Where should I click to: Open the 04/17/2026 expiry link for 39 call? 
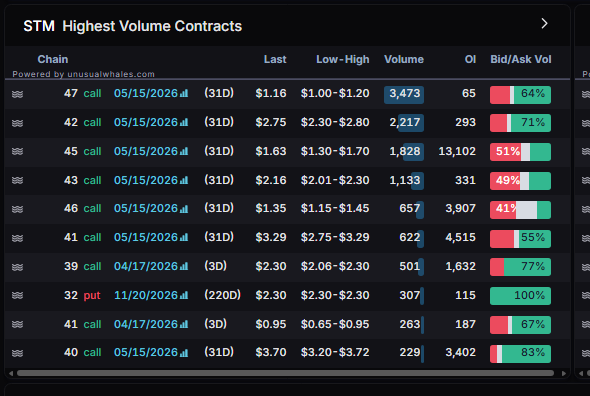(146, 267)
